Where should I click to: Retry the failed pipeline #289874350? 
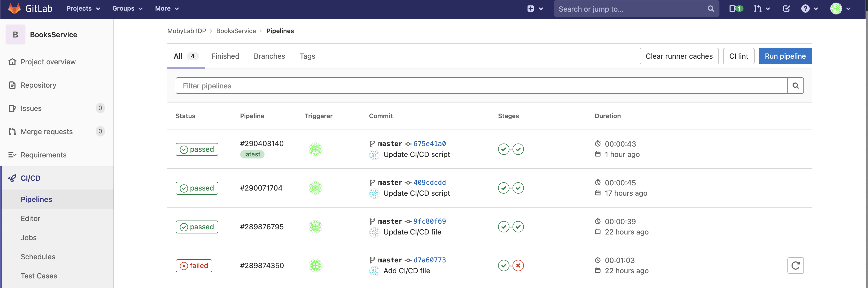click(795, 266)
